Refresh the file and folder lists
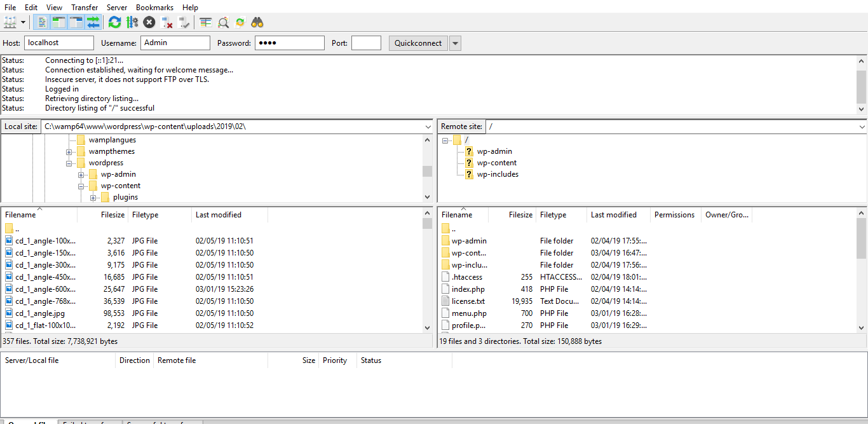This screenshot has height=424, width=868. pyautogui.click(x=114, y=22)
